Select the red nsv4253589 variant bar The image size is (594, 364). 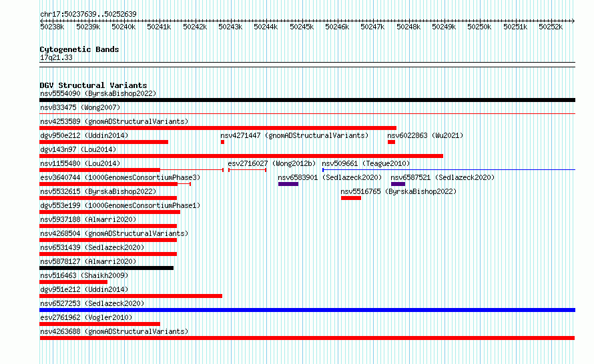click(x=218, y=128)
